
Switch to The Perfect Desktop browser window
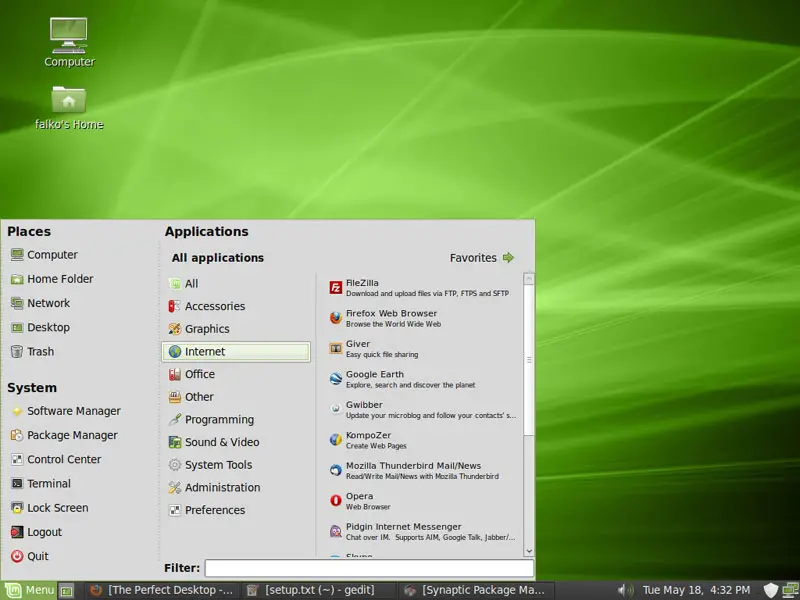[162, 591]
